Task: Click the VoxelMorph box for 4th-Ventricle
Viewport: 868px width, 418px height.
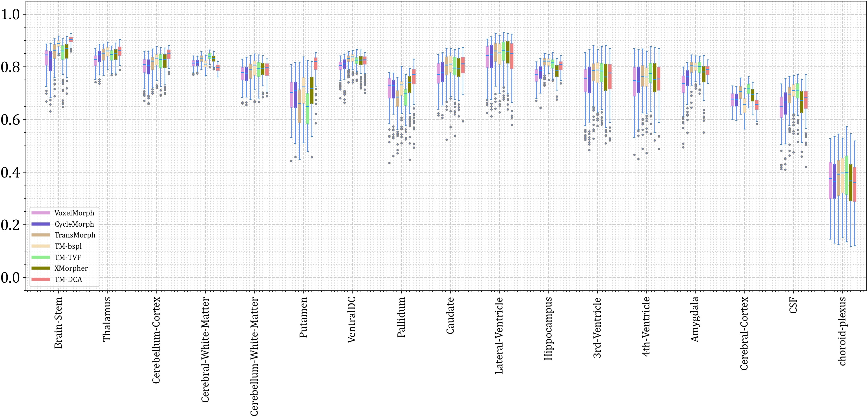Action: [635, 82]
